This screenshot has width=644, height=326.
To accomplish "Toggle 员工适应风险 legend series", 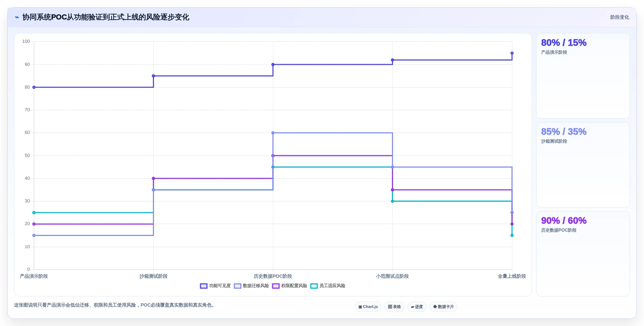I will point(328,286).
